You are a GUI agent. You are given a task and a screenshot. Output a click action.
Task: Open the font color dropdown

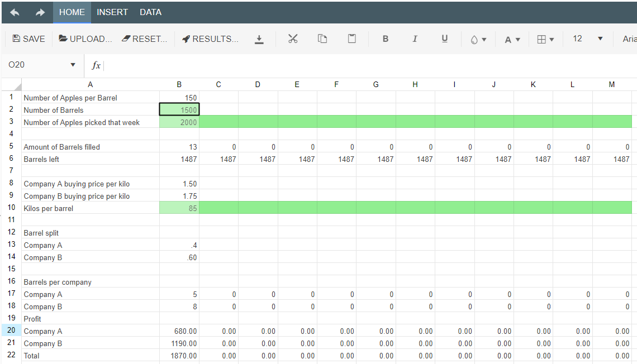pos(512,40)
